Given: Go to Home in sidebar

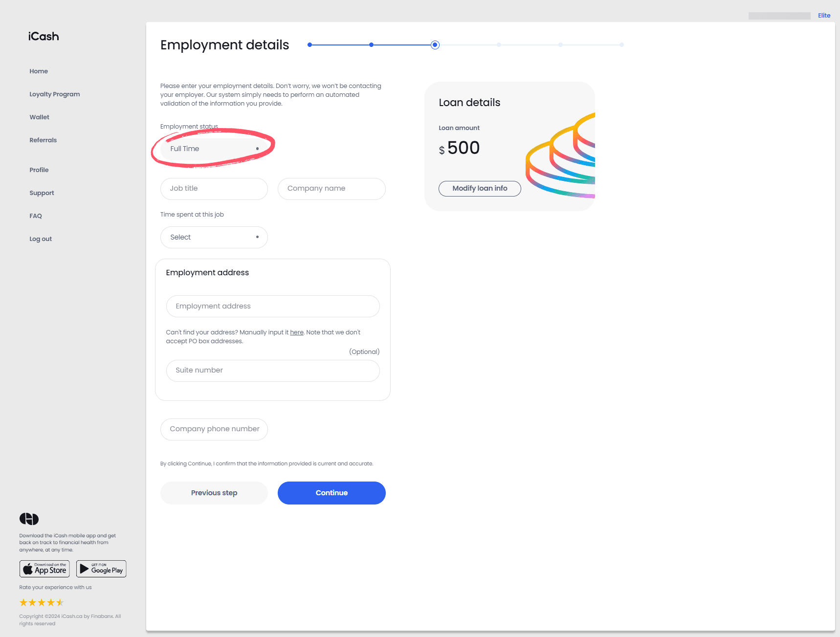Looking at the screenshot, I should pos(39,71).
